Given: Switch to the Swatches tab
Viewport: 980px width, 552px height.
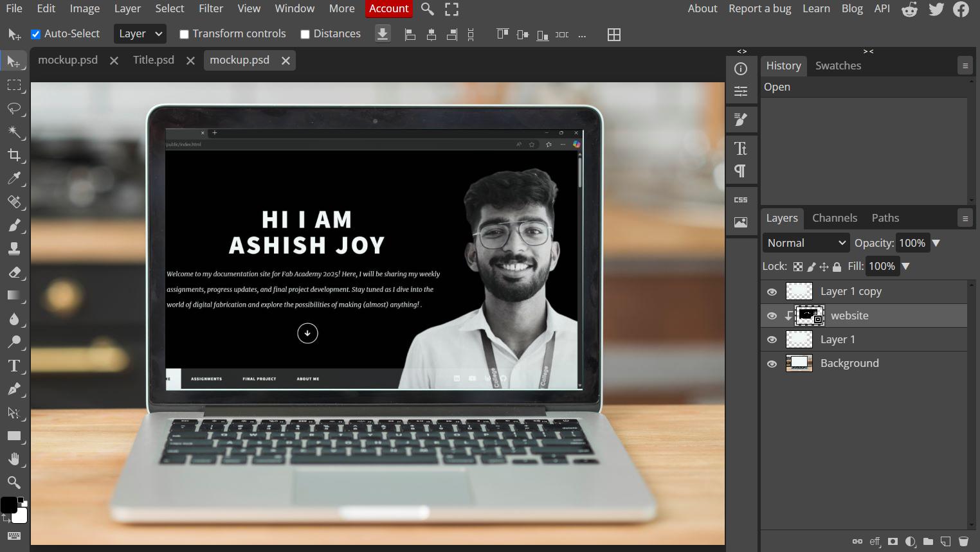Looking at the screenshot, I should (x=838, y=66).
